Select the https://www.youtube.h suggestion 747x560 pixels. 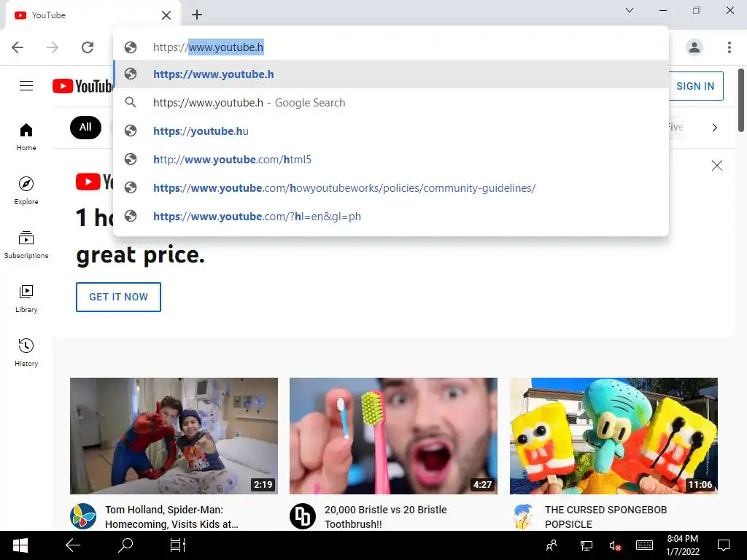391,74
